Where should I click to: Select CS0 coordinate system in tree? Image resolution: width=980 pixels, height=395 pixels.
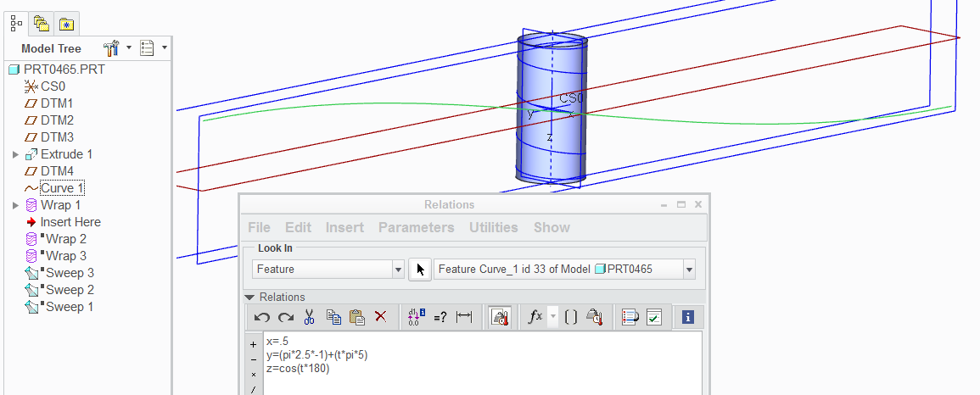(44, 86)
